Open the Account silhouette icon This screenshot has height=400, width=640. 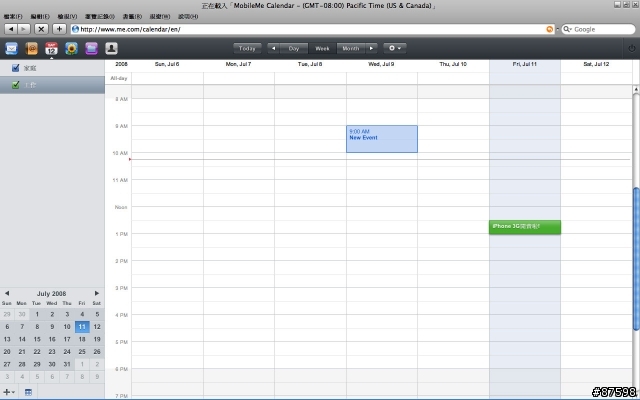tap(111, 47)
